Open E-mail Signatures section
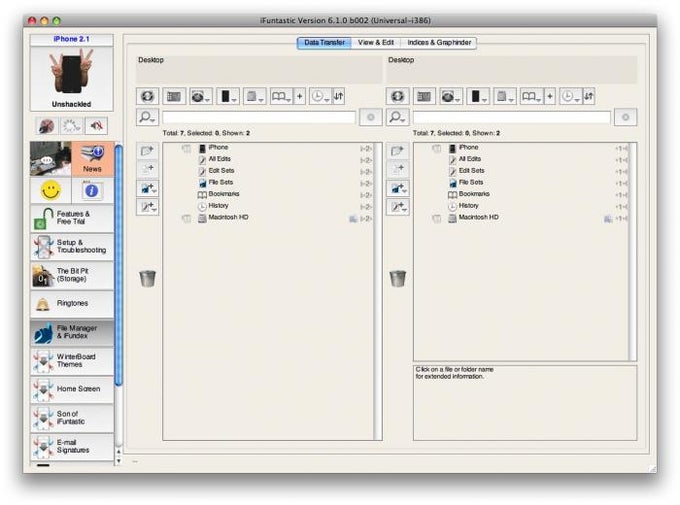The height and width of the screenshot is (505, 680). tap(72, 447)
